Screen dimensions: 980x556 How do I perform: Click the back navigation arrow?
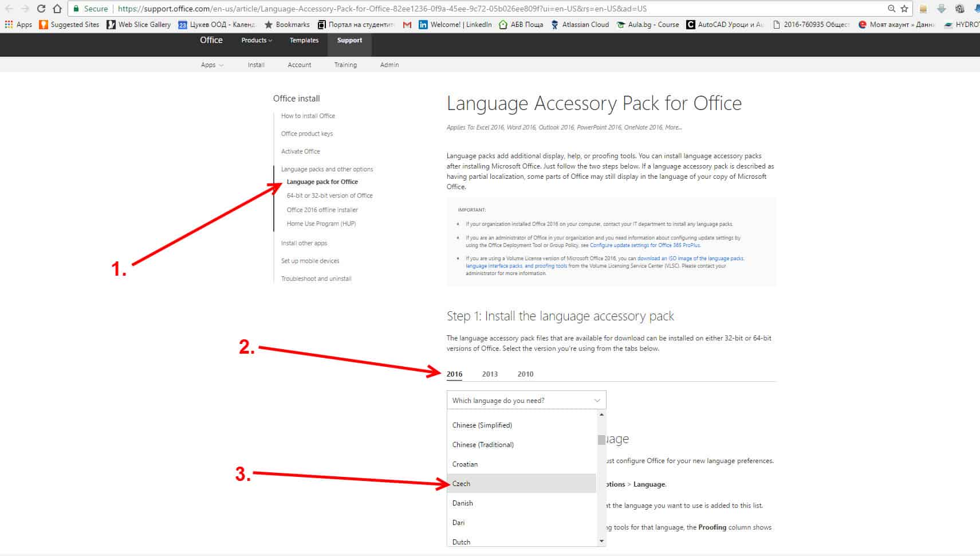9,9
